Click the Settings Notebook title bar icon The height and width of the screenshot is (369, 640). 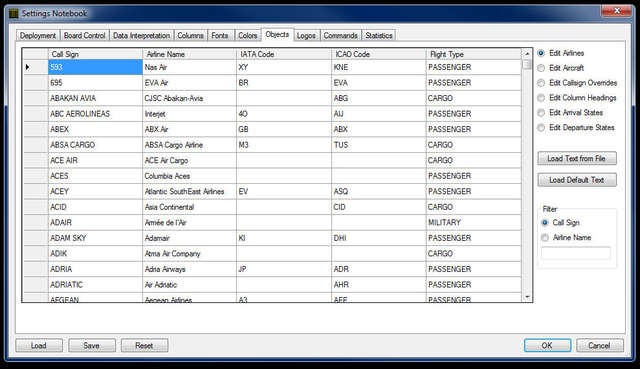(14, 13)
